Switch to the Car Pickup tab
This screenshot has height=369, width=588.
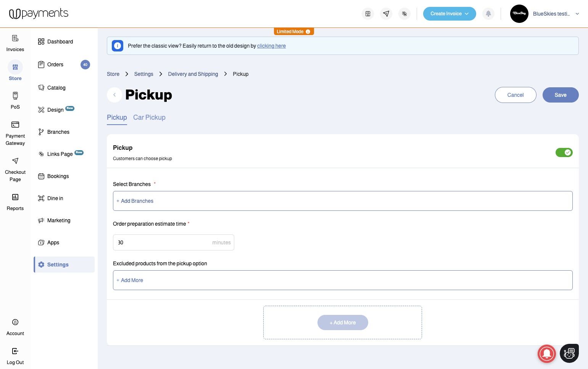[149, 117]
